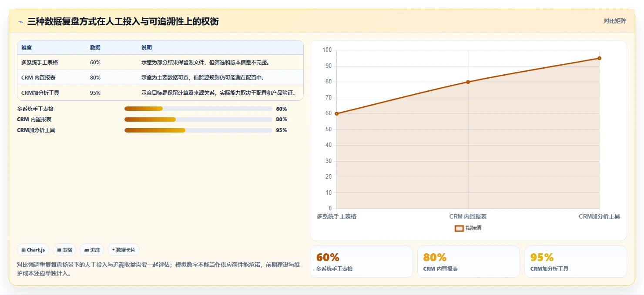Screen dimensions: 644x295
Task: Click the footnote starting 对比强调重复复盘场景
Action: [158, 269]
